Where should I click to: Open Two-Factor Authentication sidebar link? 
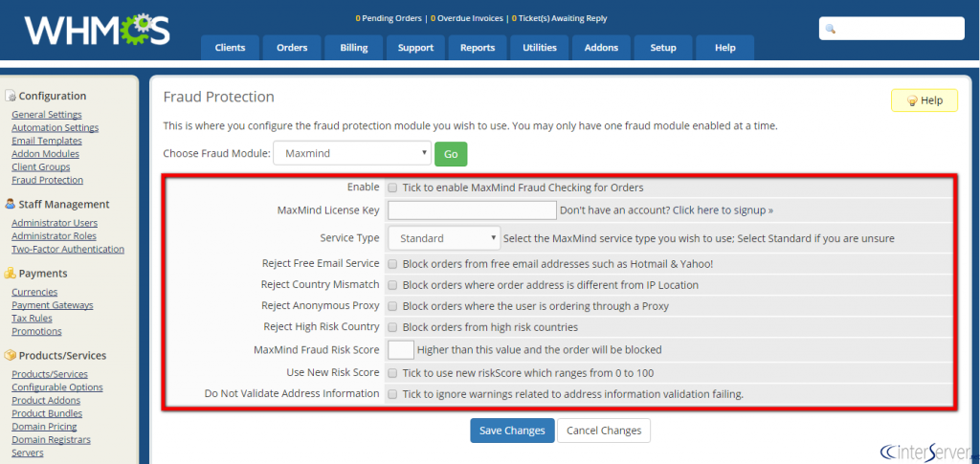coord(68,249)
